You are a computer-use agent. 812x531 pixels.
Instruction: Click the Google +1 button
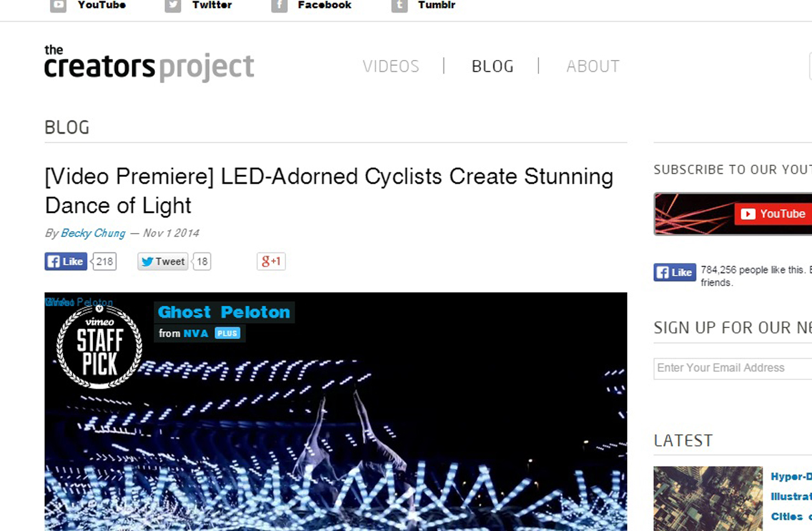[x=271, y=261]
